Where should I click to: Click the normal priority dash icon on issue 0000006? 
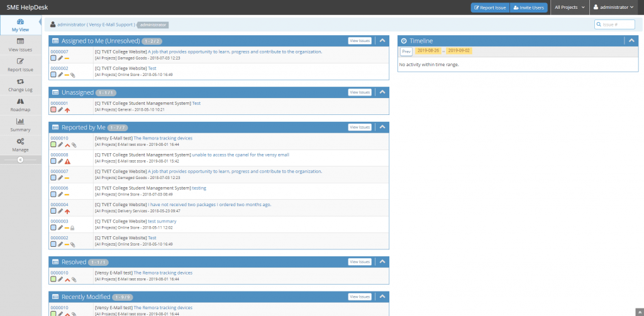67,195
